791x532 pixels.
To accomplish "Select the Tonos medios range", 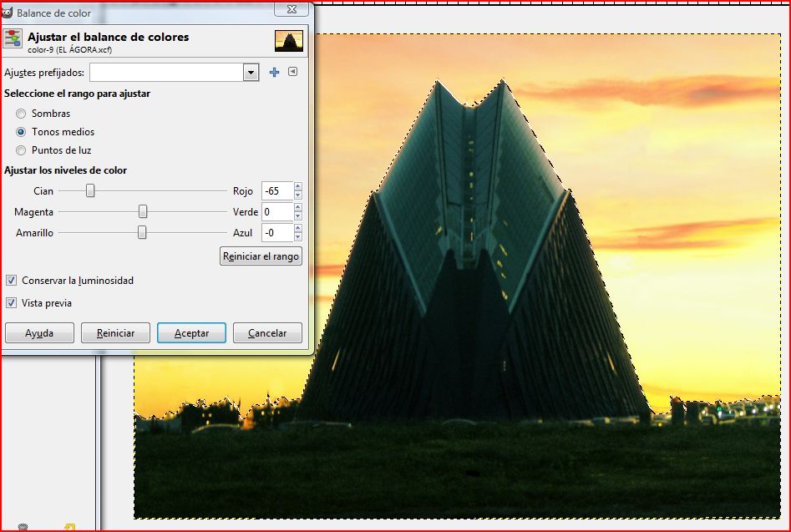I will point(21,132).
